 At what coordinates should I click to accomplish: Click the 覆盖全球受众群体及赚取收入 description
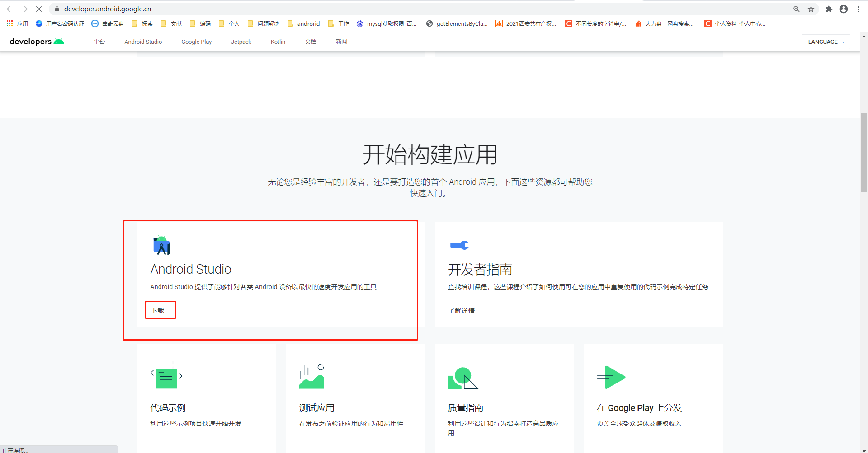click(x=639, y=424)
